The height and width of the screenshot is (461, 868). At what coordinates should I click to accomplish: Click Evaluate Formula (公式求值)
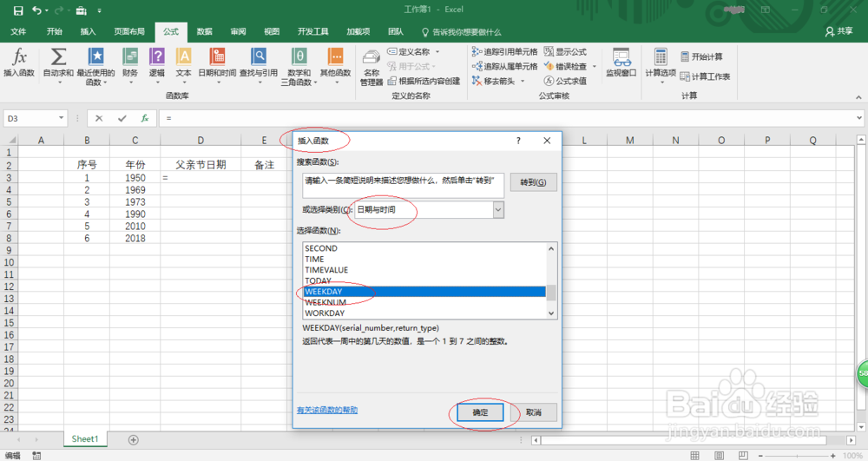tap(565, 81)
